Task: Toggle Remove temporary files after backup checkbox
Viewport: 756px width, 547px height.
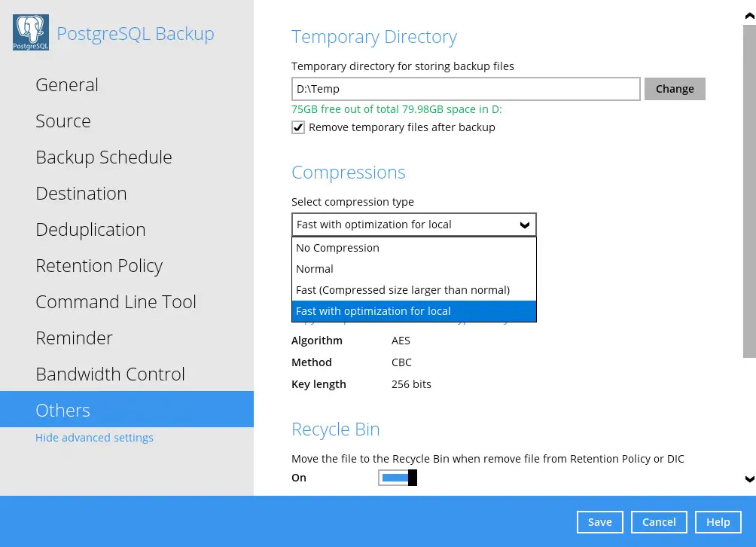Action: point(298,127)
